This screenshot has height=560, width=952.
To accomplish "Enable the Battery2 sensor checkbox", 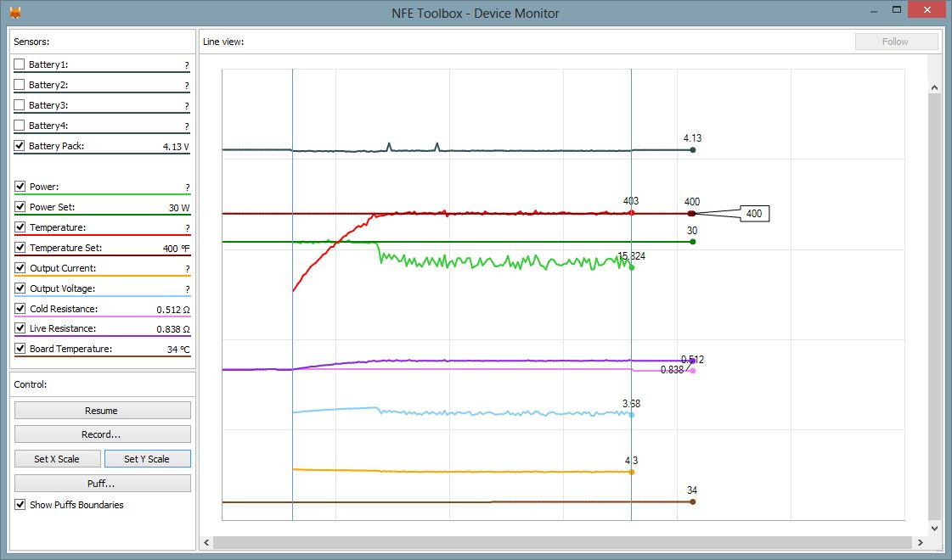I will point(20,85).
